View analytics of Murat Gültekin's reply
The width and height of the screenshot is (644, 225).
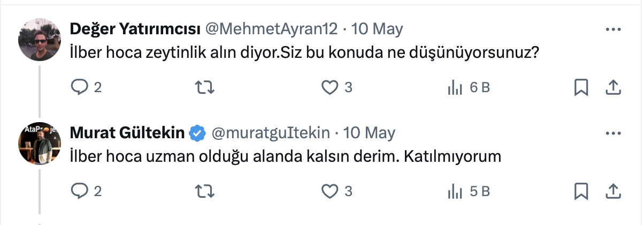pyautogui.click(x=455, y=191)
